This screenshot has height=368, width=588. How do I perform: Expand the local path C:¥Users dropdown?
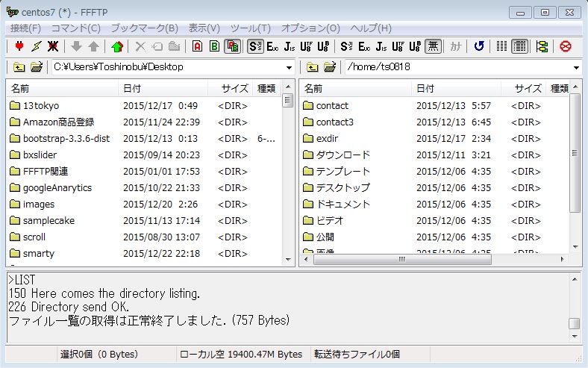(289, 67)
